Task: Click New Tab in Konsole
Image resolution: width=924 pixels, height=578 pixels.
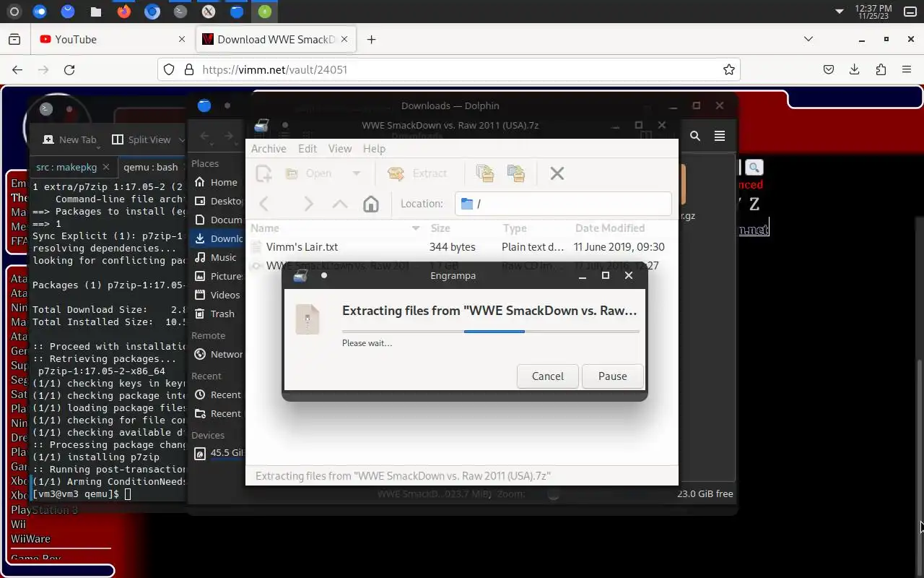Action: coord(69,139)
